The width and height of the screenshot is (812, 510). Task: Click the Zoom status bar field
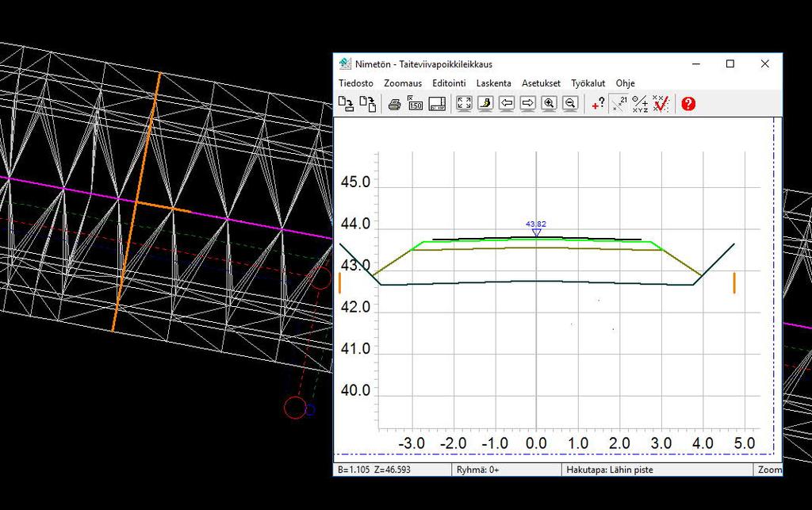point(769,470)
